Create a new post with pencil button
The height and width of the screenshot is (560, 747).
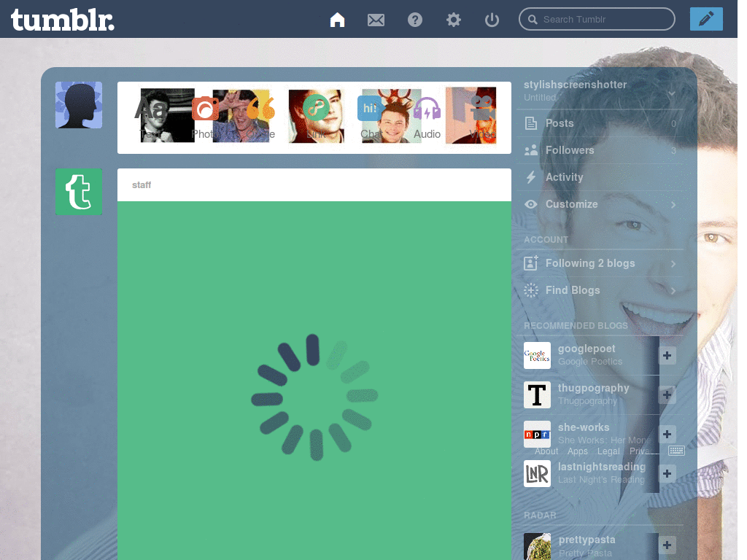706,19
